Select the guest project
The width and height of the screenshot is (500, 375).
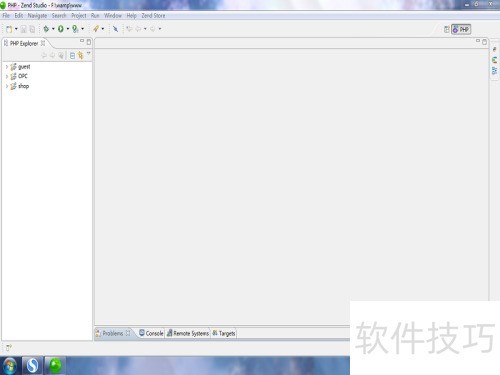24,67
